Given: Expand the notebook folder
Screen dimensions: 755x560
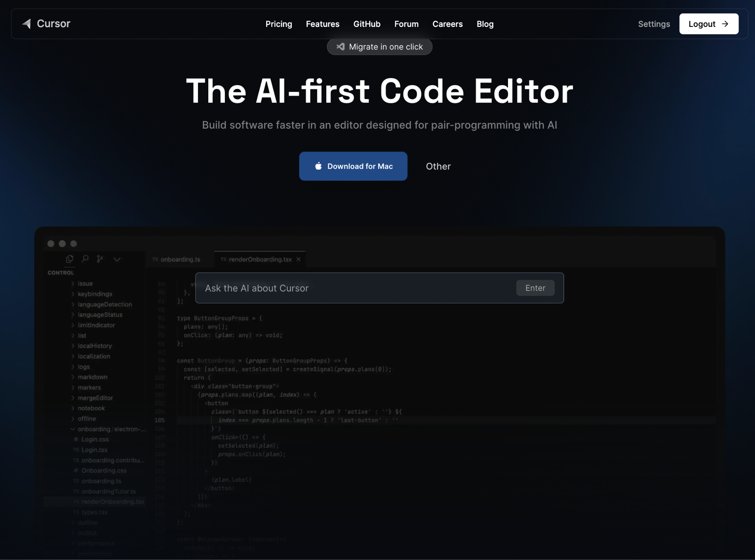Looking at the screenshot, I should pos(88,408).
